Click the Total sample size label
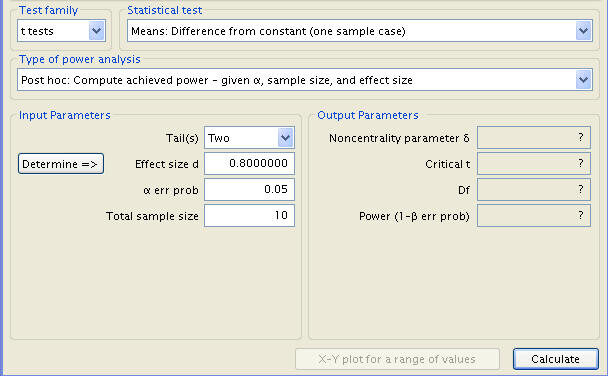The image size is (608, 376). (x=152, y=216)
